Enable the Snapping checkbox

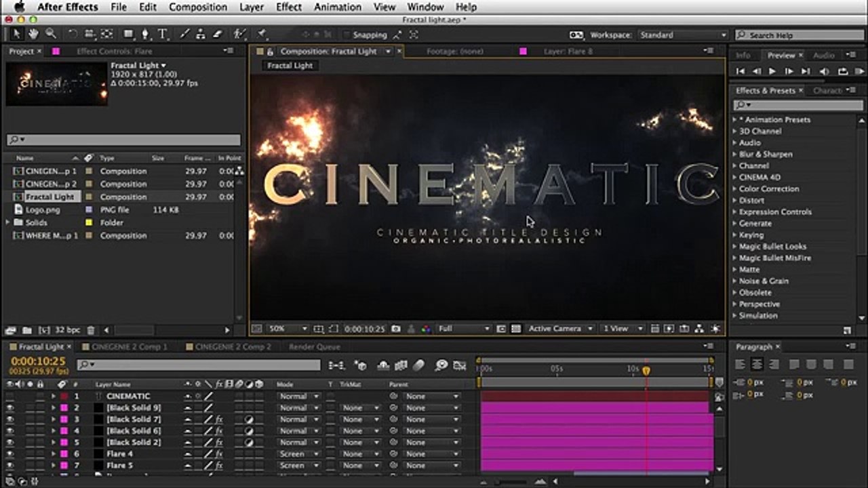tap(347, 35)
